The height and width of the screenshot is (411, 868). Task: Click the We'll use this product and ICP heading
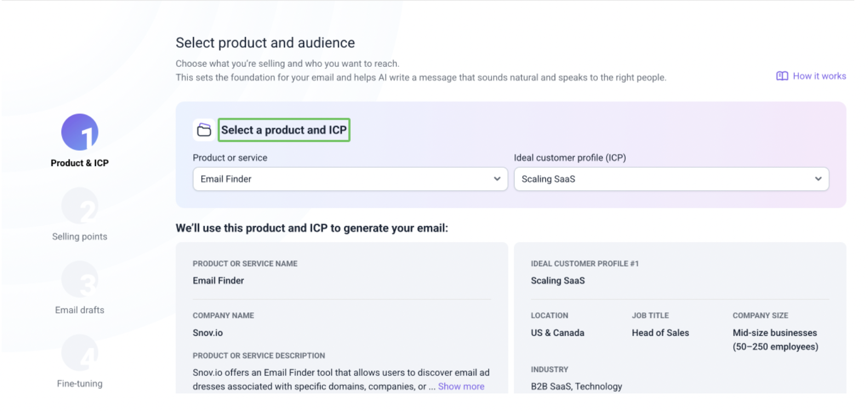pos(312,228)
